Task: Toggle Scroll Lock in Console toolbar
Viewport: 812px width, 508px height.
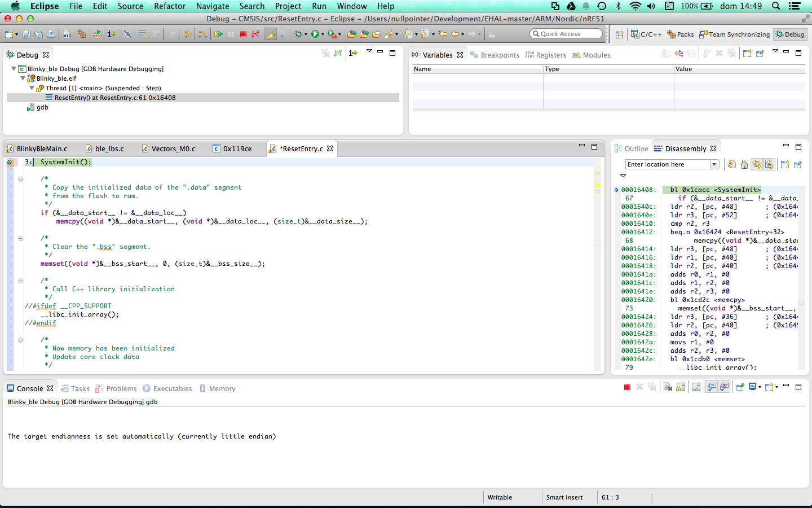Action: click(x=681, y=387)
